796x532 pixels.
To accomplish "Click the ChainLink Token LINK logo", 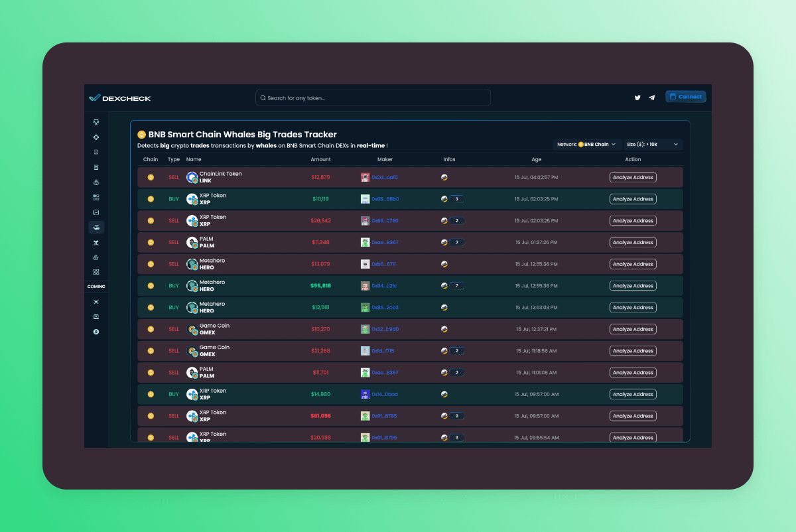I will pyautogui.click(x=192, y=177).
